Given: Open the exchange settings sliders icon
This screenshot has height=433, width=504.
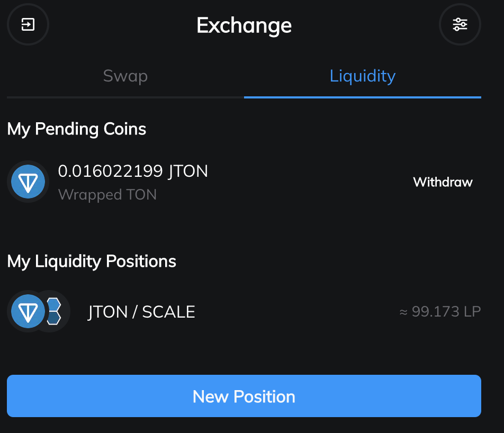Looking at the screenshot, I should coord(460,24).
